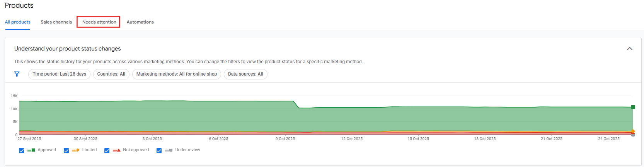This screenshot has width=644, height=167.
Task: Click the chart drop near 9 Oct 2025
Action: 296,105
